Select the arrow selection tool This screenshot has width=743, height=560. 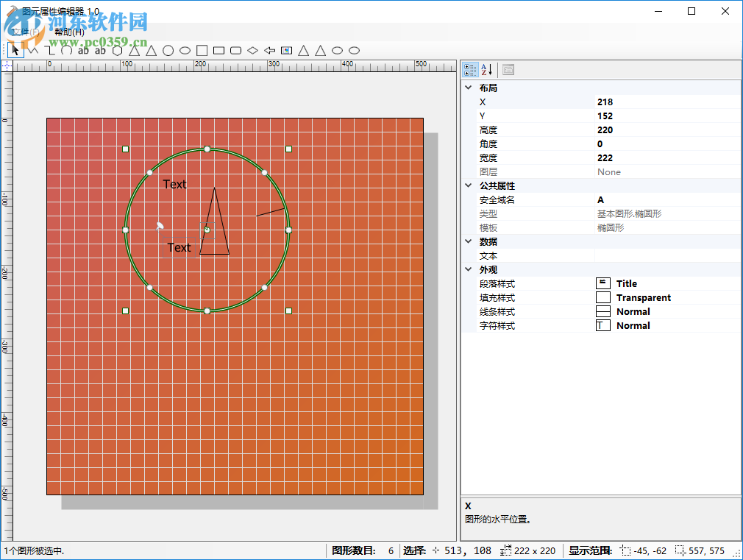click(x=15, y=50)
